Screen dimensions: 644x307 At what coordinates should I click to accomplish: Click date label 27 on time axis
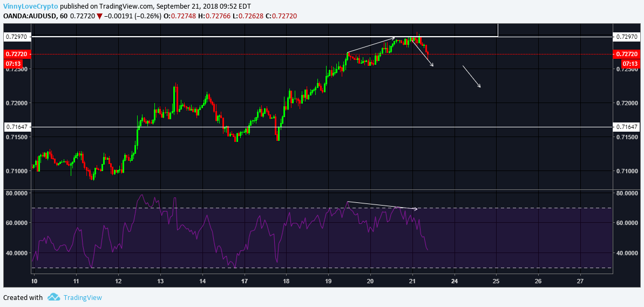tap(580, 282)
